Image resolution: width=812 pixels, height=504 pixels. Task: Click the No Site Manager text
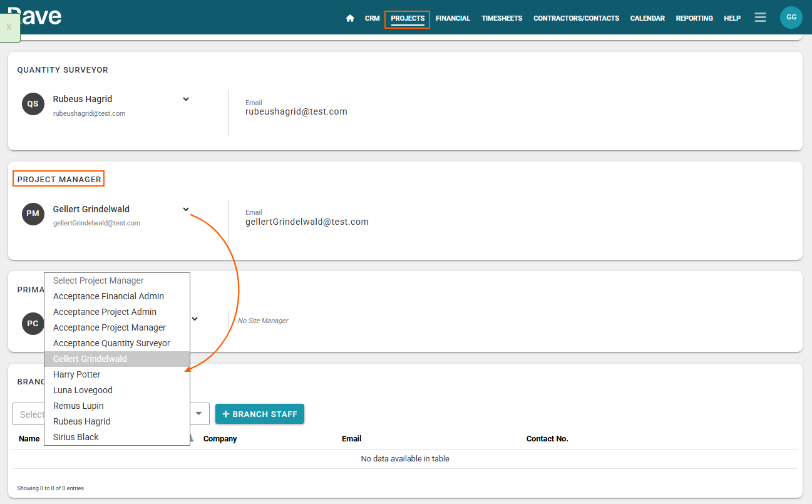pyautogui.click(x=263, y=321)
